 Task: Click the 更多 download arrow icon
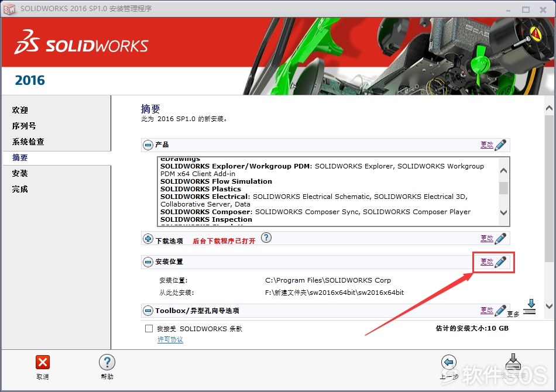[x=530, y=307]
